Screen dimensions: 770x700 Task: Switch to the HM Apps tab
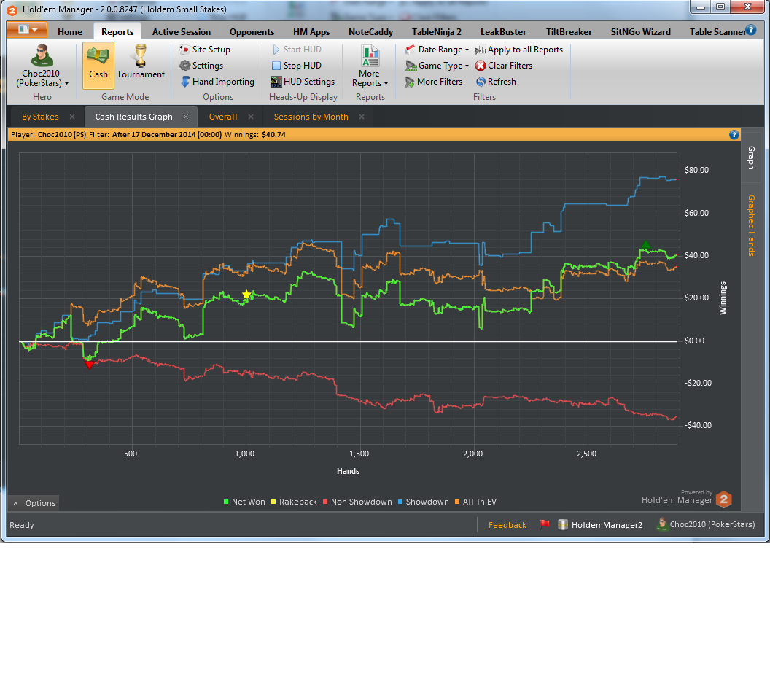(311, 32)
